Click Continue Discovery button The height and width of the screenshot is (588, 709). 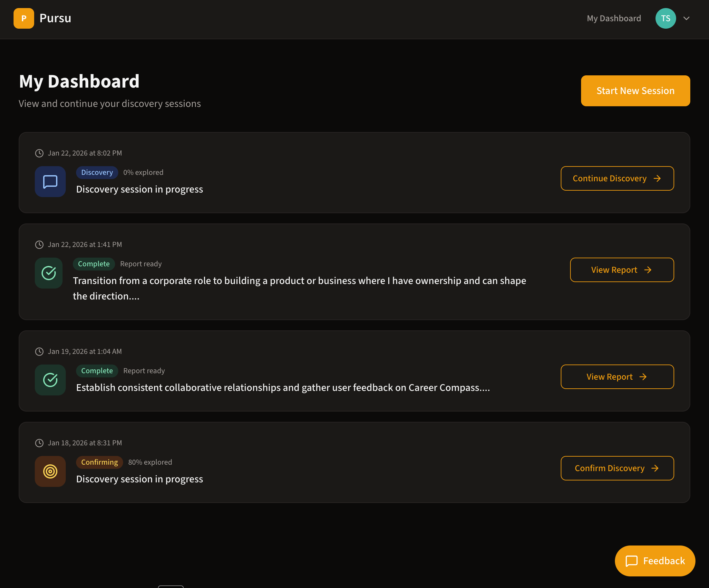[x=617, y=178]
